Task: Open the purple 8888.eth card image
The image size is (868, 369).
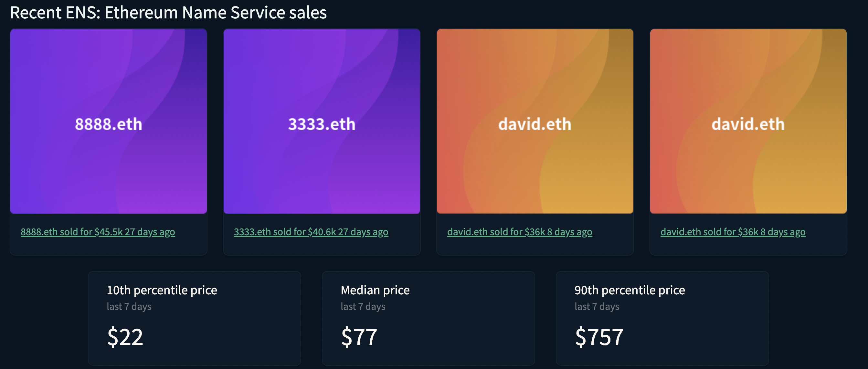Action: tap(109, 121)
